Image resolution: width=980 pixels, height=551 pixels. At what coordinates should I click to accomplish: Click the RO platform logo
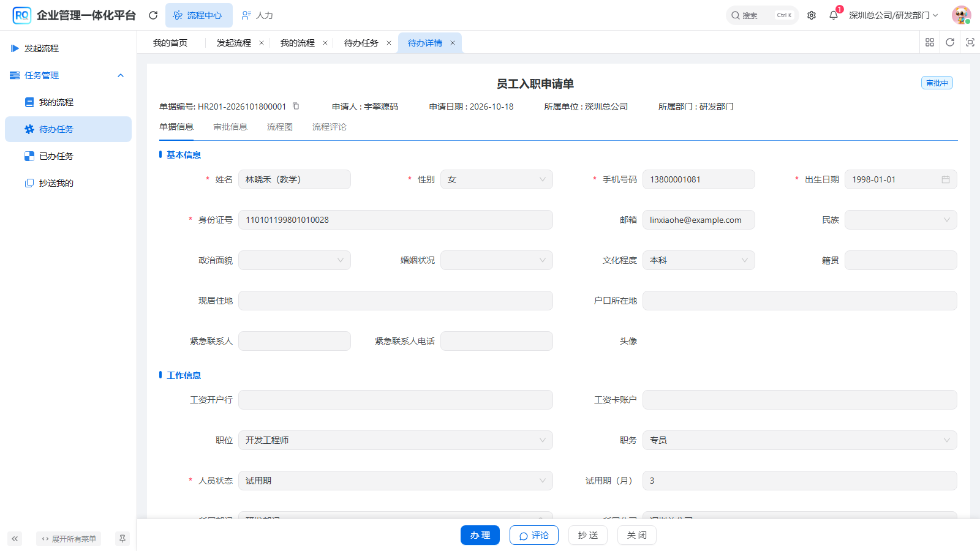pyautogui.click(x=21, y=15)
